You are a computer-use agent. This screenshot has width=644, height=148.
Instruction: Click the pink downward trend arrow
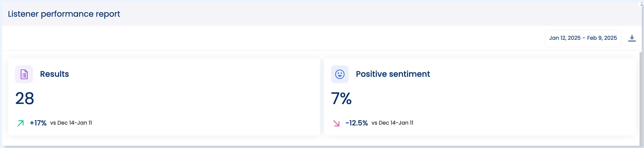[x=336, y=123]
